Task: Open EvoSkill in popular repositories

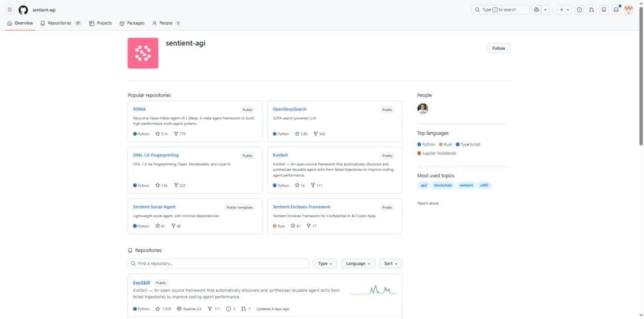Action: 280,155
